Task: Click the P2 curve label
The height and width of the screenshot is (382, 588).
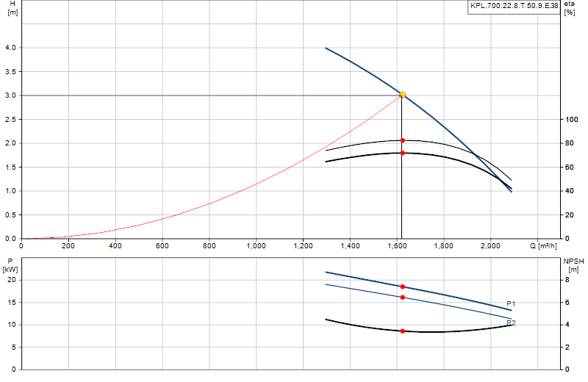Action: (x=511, y=322)
